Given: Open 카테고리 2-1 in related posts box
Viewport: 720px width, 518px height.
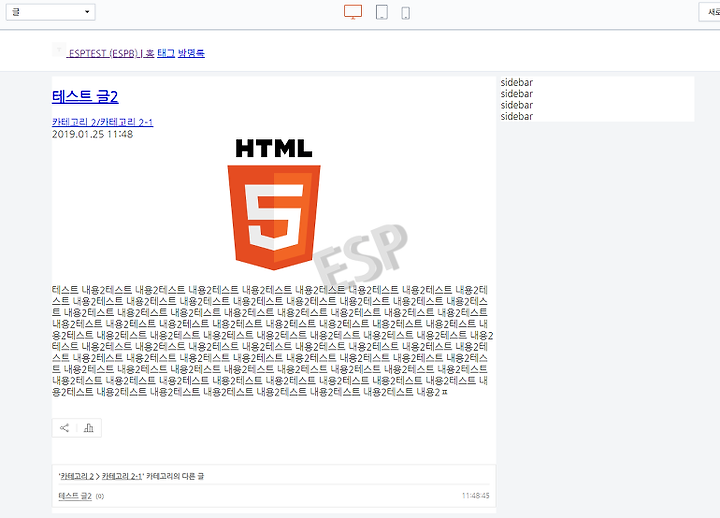Looking at the screenshot, I should pos(122,476).
